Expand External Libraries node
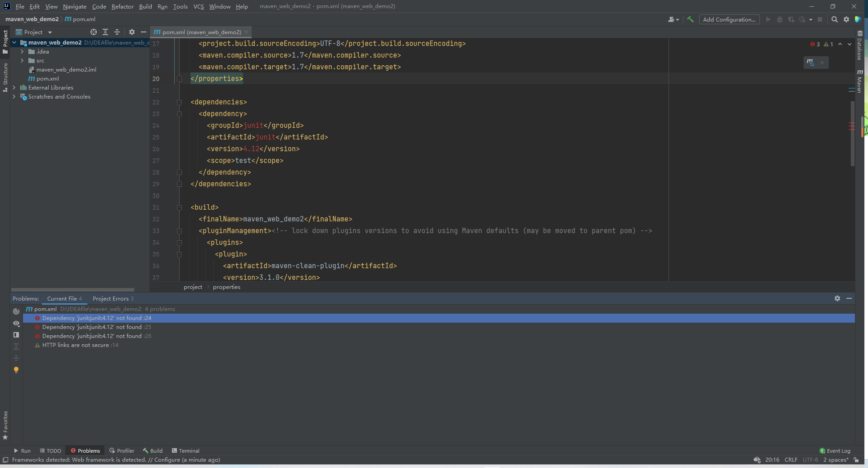The height and width of the screenshot is (468, 868). [14, 88]
